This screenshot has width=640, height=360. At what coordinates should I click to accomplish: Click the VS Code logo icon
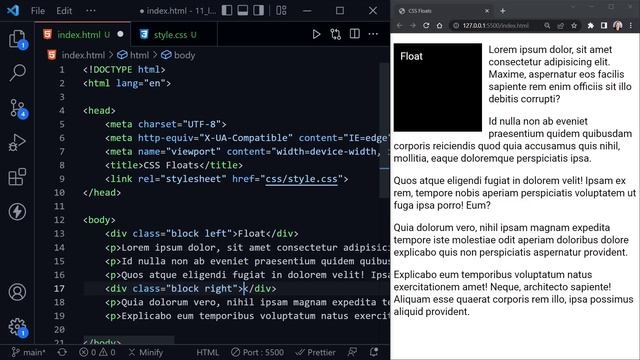point(13,10)
